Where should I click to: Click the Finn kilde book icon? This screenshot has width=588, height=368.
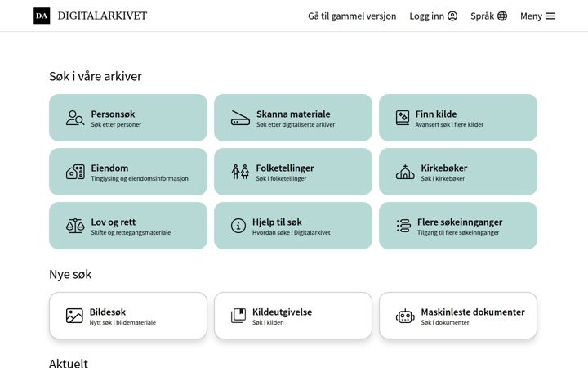coord(403,118)
